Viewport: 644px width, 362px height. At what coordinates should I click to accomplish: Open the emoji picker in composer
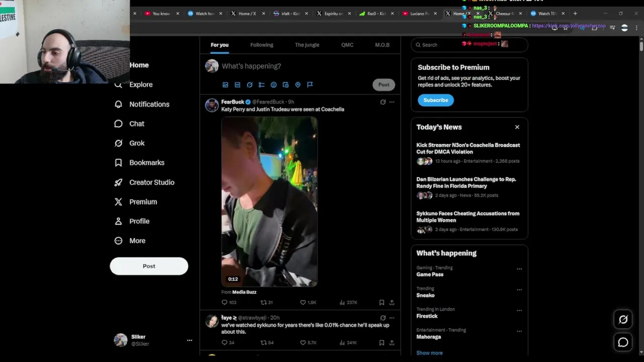(274, 85)
